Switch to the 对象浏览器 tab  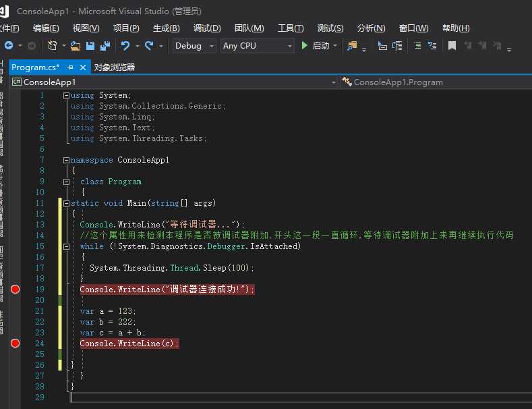pyautogui.click(x=115, y=67)
